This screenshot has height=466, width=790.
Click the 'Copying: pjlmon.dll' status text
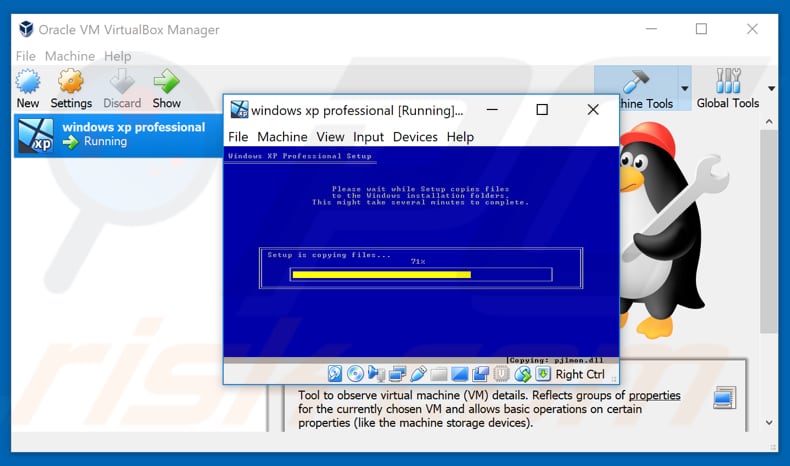click(x=556, y=360)
